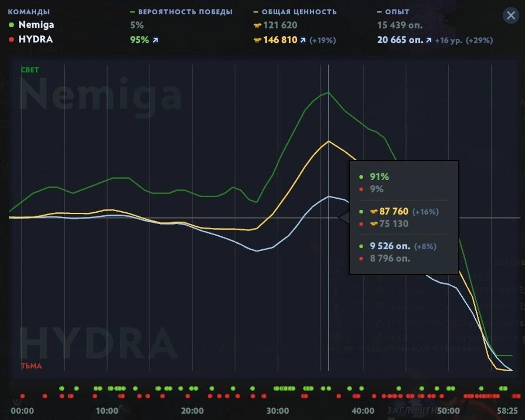Click the 8 796 оп. value in tooltip
525x420 pixels.
click(390, 259)
